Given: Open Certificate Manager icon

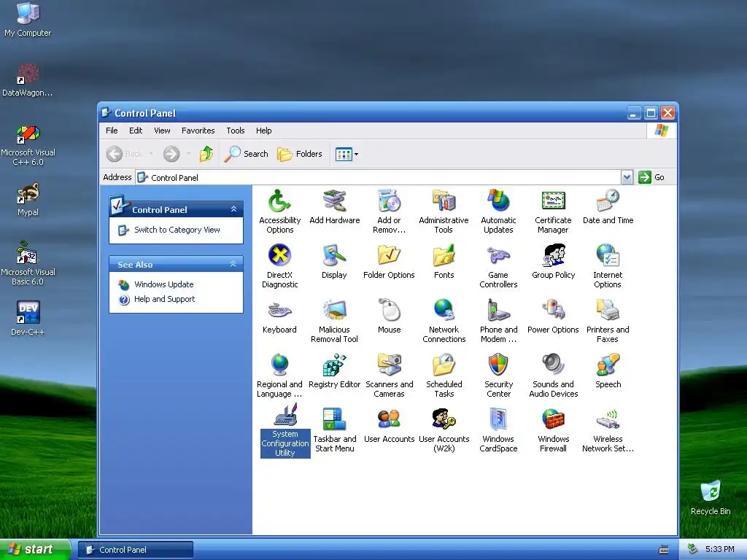Looking at the screenshot, I should pyautogui.click(x=553, y=211).
